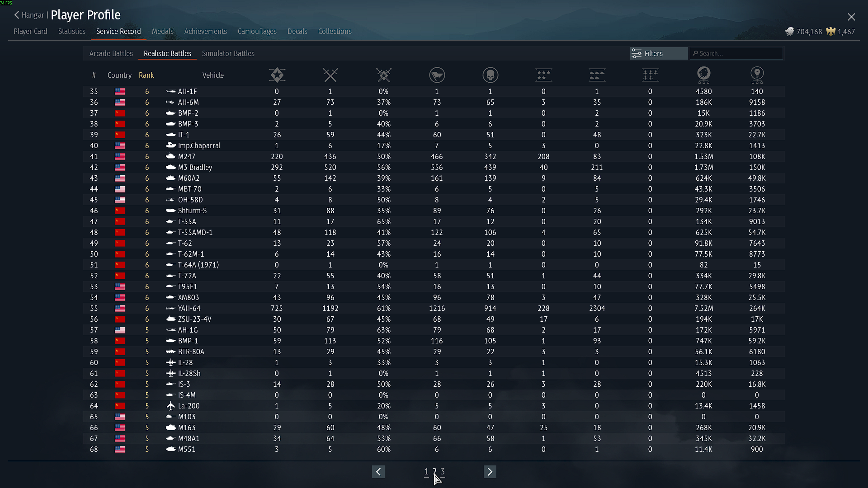Sort table by Rank column header

tap(146, 75)
